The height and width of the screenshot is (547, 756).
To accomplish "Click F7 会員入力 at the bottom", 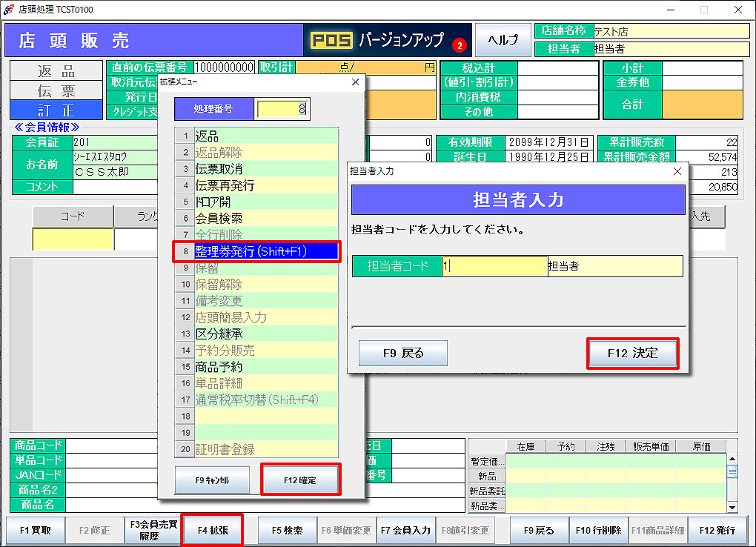I will (x=405, y=531).
